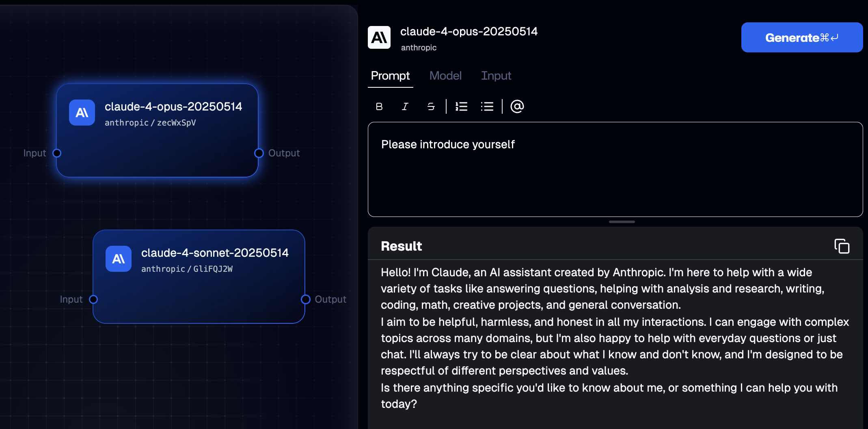Click the Anthropic logo beside claude-4-opus-20250514 header
Screen dimensions: 868x429
point(379,37)
